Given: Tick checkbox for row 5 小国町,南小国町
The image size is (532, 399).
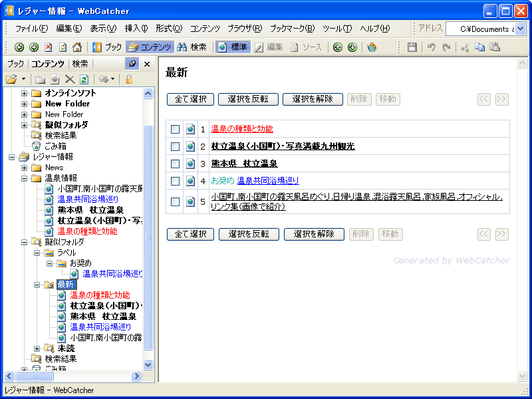Looking at the screenshot, I should (175, 202).
